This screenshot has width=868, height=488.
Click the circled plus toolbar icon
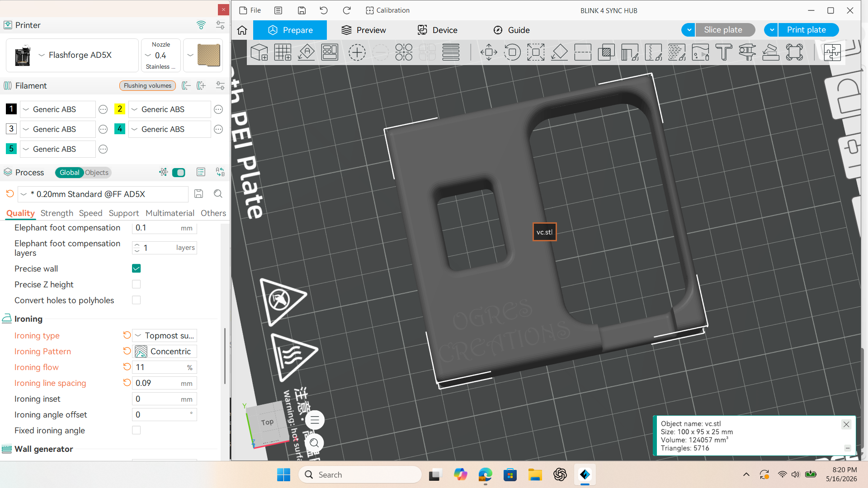[x=357, y=52]
